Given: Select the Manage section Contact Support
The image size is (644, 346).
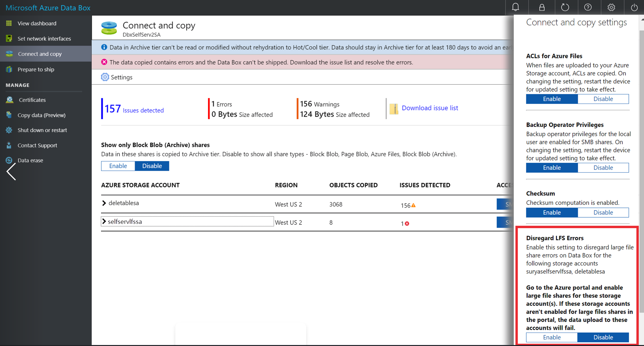Looking at the screenshot, I should click(37, 145).
